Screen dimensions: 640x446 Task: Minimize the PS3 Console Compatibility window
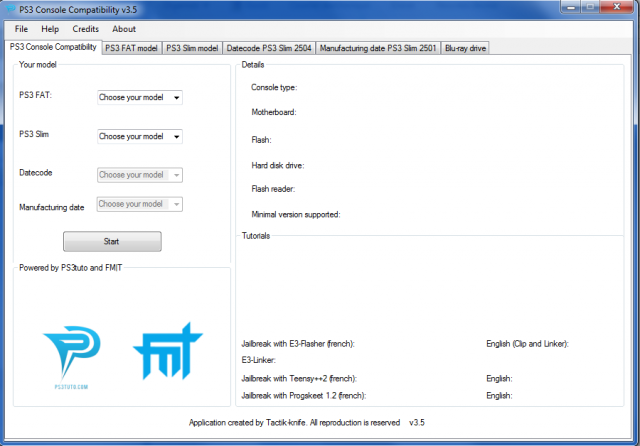(571, 7)
